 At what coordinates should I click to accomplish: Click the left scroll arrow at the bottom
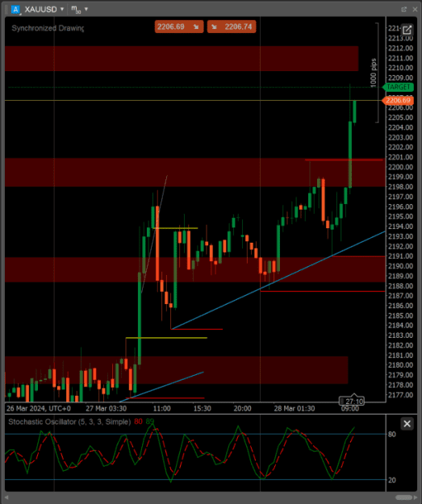(x=6, y=498)
